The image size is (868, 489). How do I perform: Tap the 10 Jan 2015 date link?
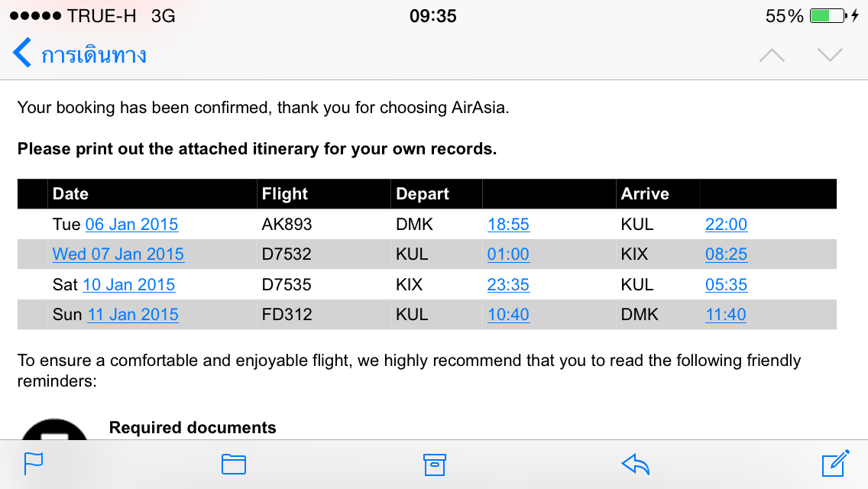pos(129,285)
